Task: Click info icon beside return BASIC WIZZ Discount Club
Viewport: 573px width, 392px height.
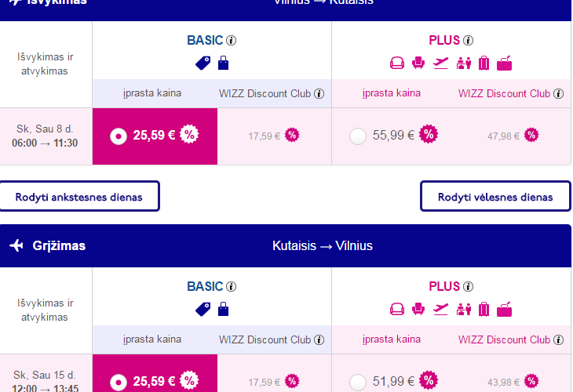Action: [x=319, y=340]
